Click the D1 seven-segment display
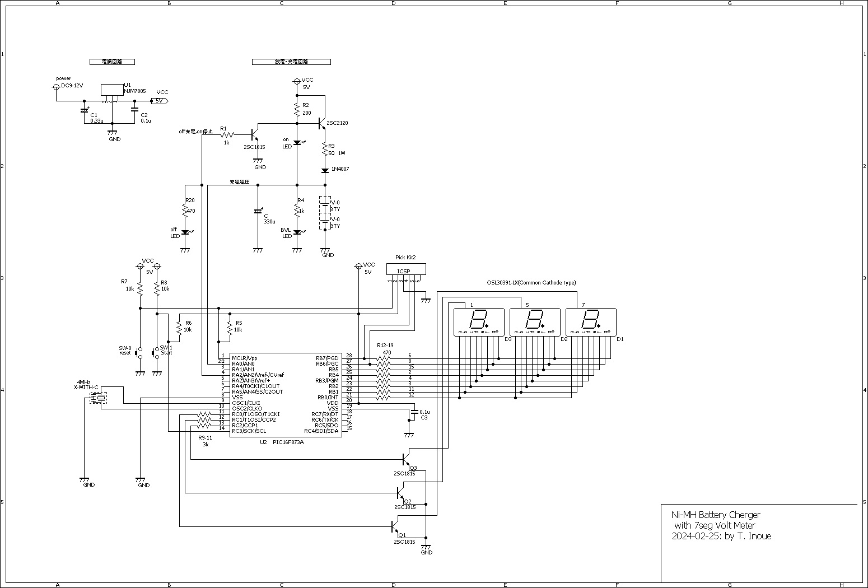This screenshot has width=868, height=588. pyautogui.click(x=591, y=322)
